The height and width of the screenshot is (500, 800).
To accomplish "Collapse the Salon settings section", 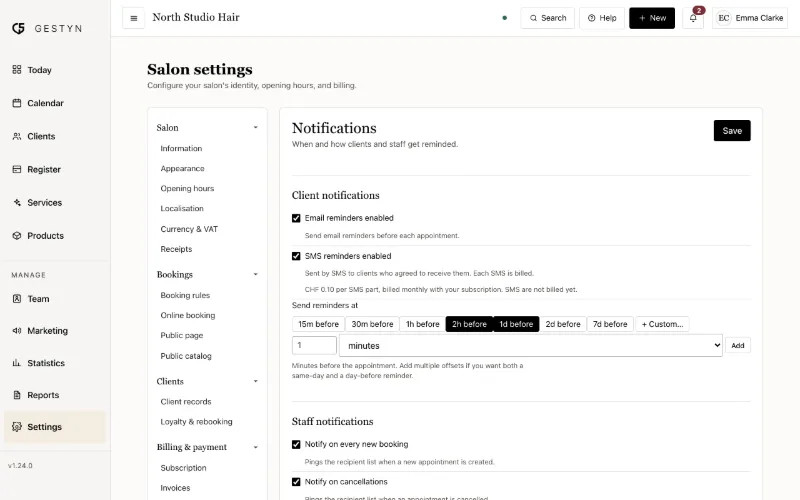I will click(x=207, y=128).
